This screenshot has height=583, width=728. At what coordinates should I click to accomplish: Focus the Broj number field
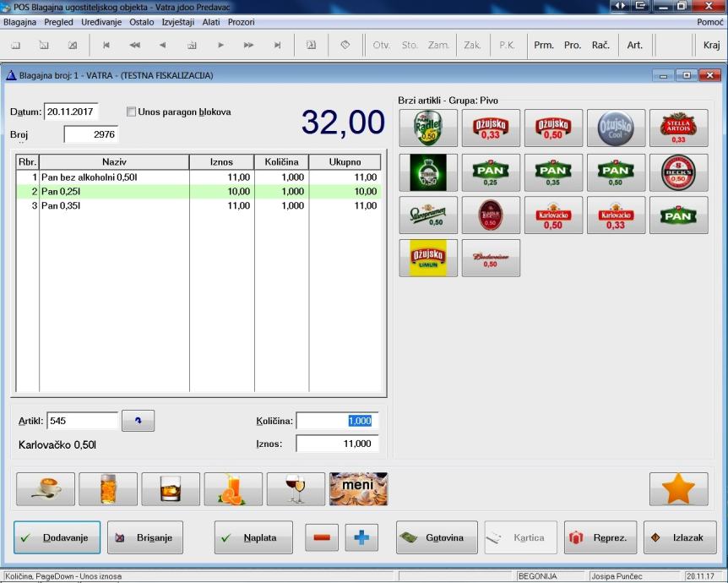[91, 134]
